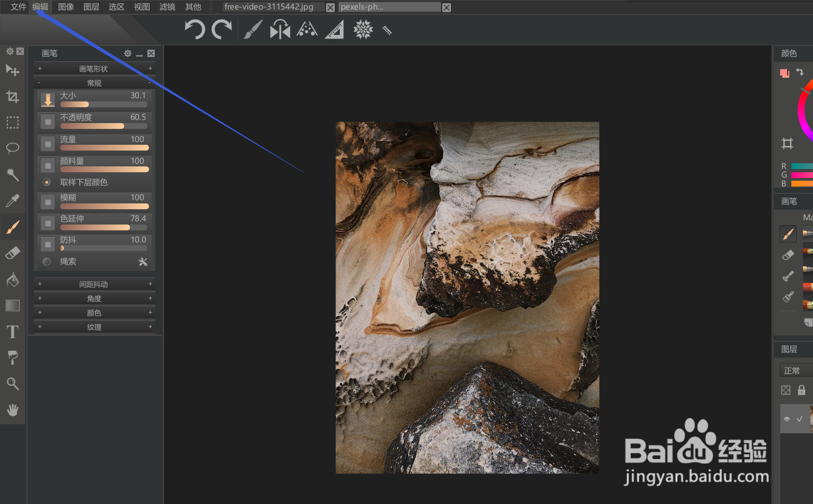The height and width of the screenshot is (504, 813).
Task: Open the 图层 menu
Action: click(91, 7)
